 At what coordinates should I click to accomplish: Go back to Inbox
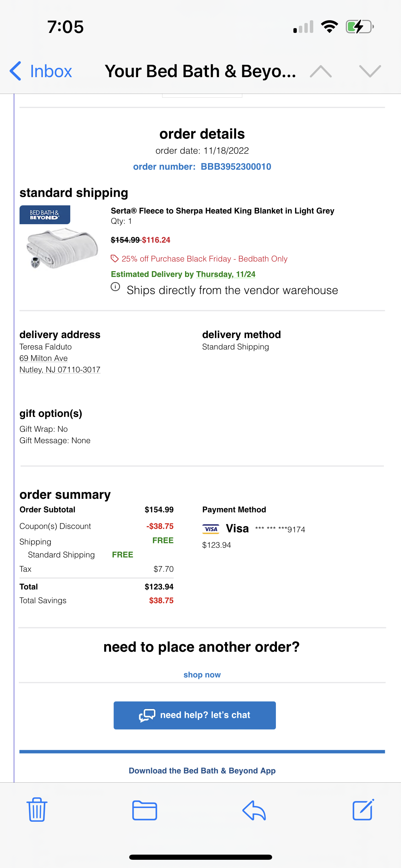click(41, 71)
